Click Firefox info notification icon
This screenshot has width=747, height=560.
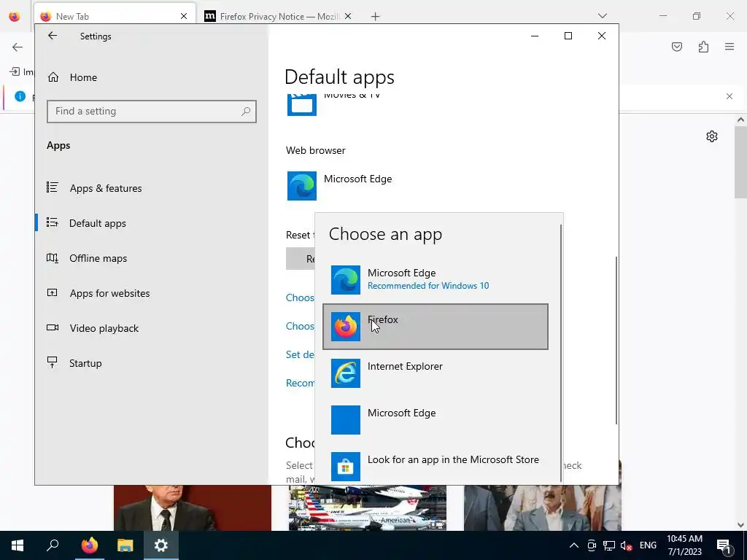[x=20, y=96]
